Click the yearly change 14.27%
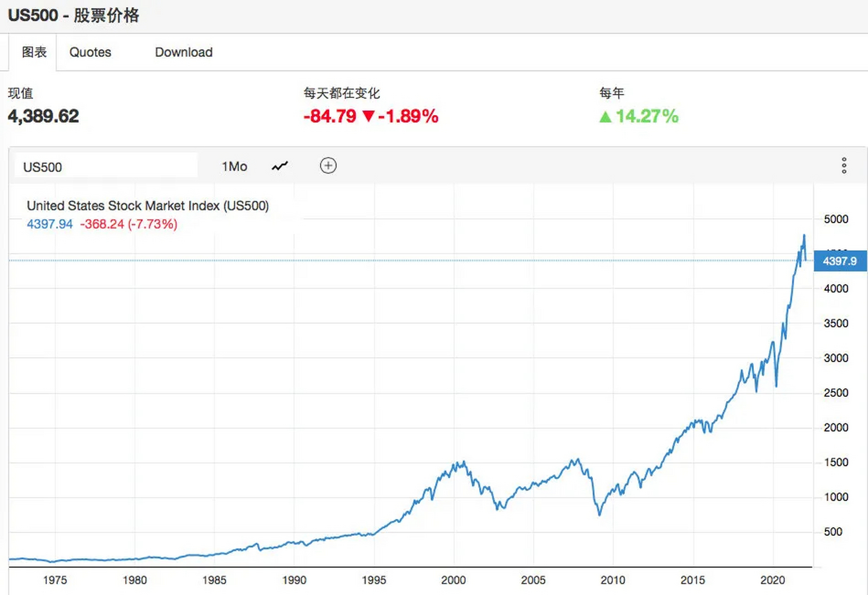The height and width of the screenshot is (595, 868). (639, 116)
